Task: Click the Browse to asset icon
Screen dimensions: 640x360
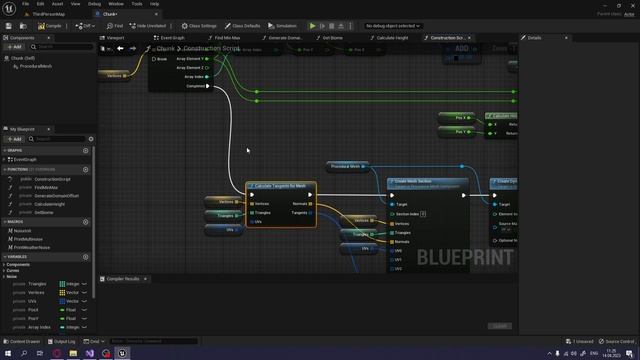Action: [23, 26]
